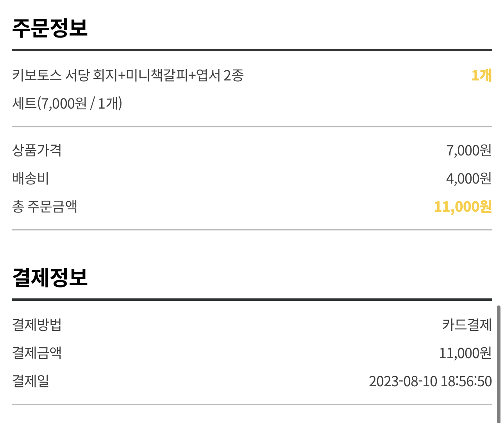The width and height of the screenshot is (504, 423).
Task: Click the yellow 1개 quantity label
Action: point(481,75)
